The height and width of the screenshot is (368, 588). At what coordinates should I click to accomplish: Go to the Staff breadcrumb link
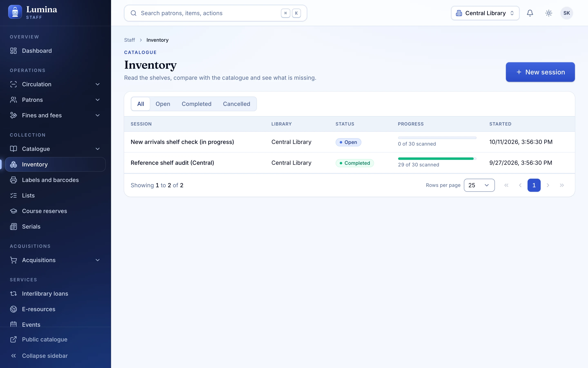pyautogui.click(x=129, y=40)
